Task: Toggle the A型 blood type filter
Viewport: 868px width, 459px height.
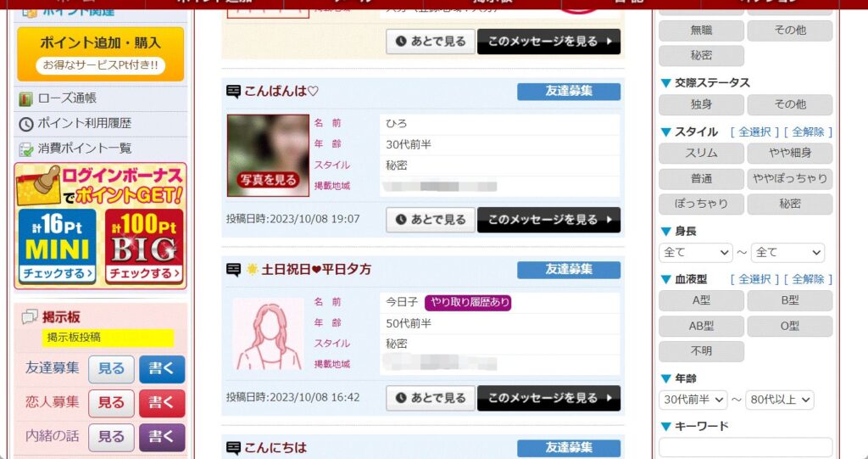Action: point(701,301)
